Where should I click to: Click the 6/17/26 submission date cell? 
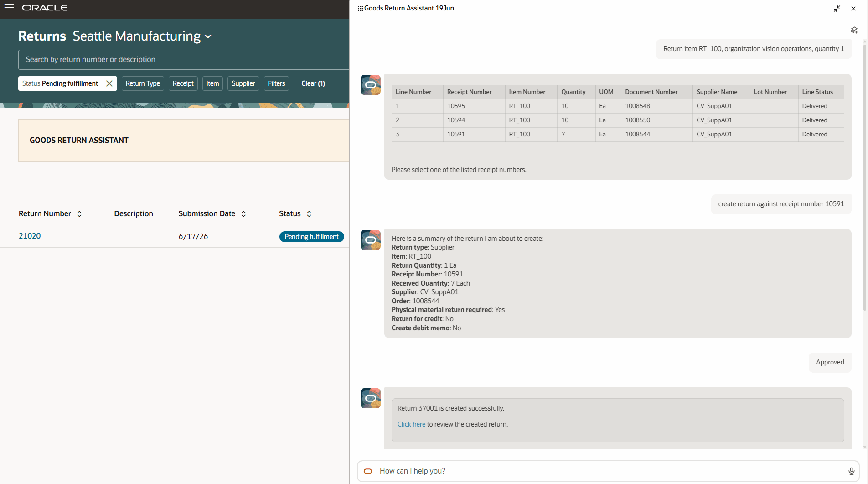pos(193,237)
